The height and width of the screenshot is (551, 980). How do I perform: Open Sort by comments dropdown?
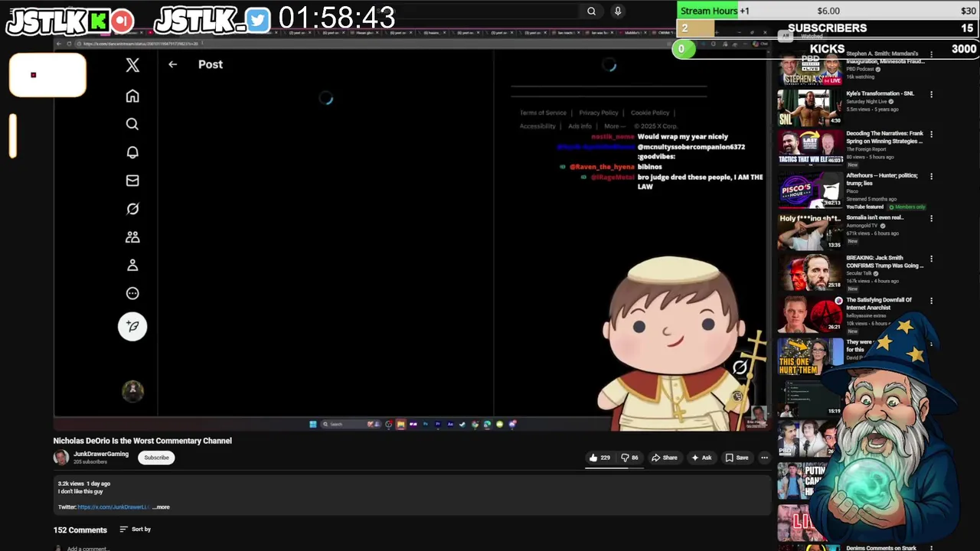pos(136,530)
